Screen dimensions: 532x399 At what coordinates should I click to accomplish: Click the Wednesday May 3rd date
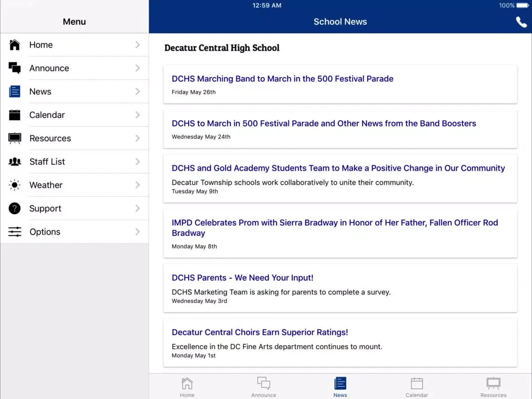[199, 301]
